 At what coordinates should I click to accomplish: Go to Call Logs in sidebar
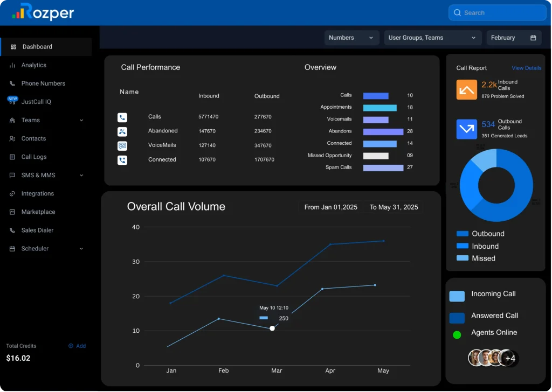33,157
